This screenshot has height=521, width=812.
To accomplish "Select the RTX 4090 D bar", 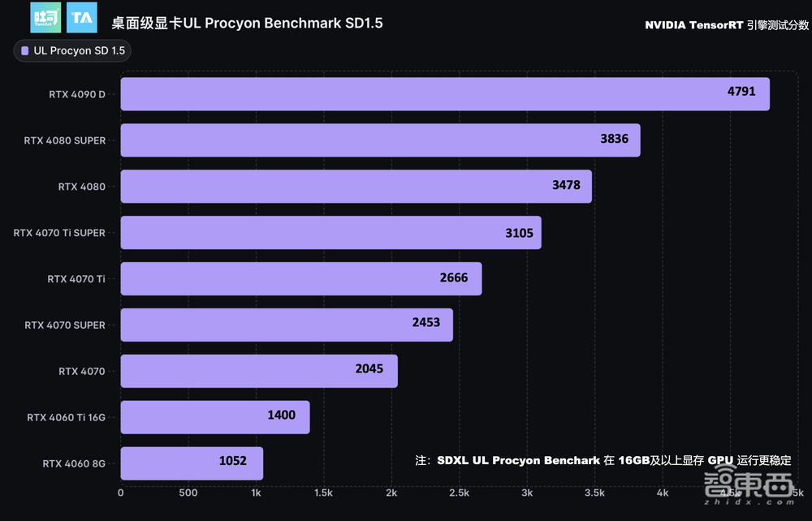I will [444, 94].
